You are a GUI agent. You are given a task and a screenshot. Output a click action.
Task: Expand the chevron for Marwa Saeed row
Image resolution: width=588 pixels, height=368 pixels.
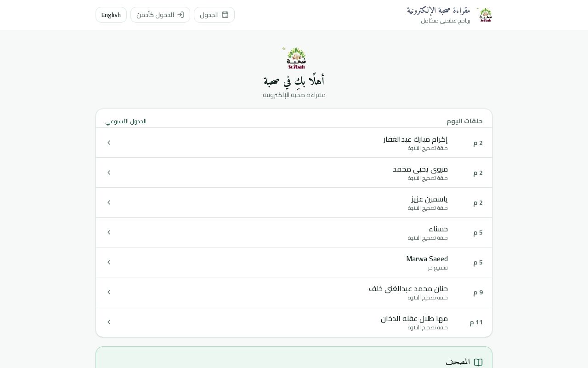tap(109, 262)
